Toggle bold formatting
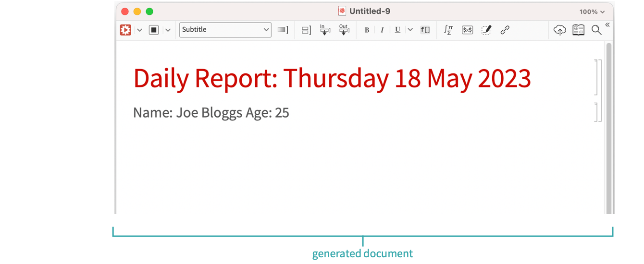 (x=367, y=30)
